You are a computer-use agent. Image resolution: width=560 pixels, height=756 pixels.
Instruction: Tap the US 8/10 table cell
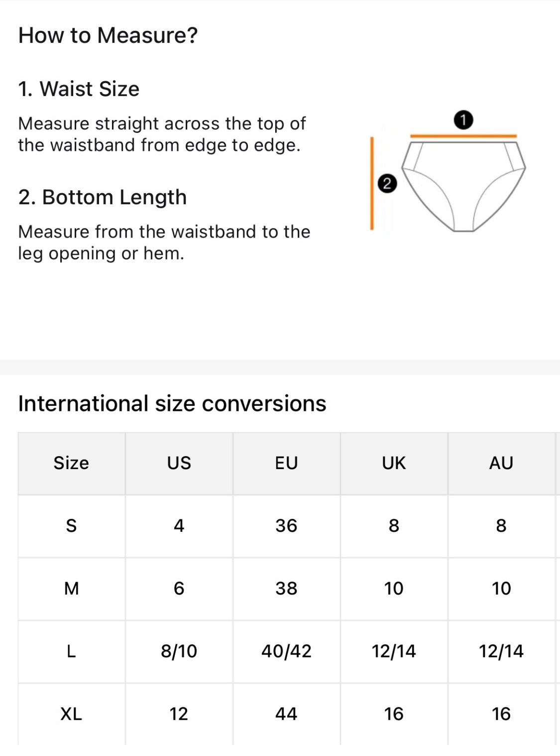pos(179,651)
